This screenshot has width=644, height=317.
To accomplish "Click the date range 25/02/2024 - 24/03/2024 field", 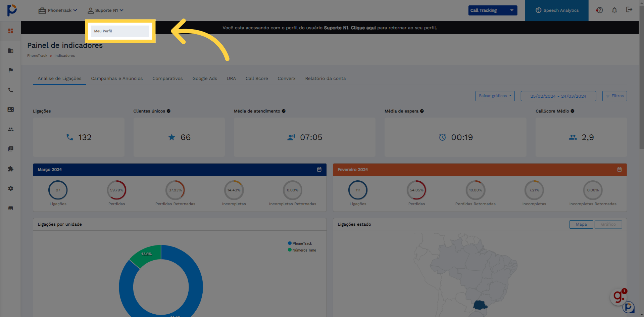I will pyautogui.click(x=558, y=96).
